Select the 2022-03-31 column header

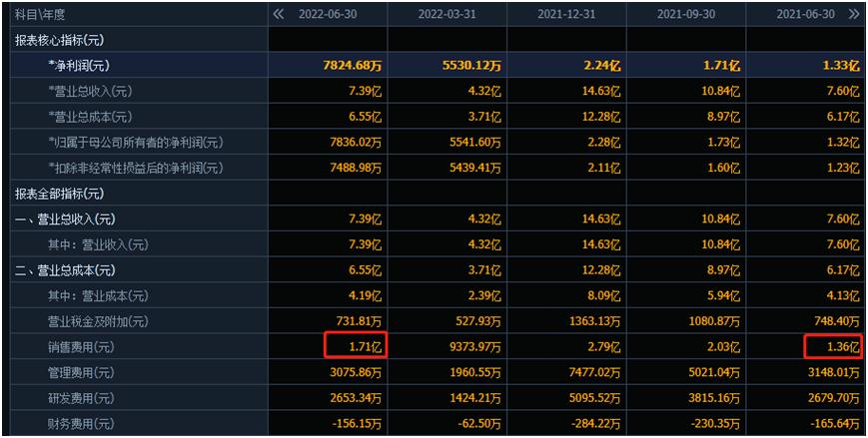click(447, 14)
